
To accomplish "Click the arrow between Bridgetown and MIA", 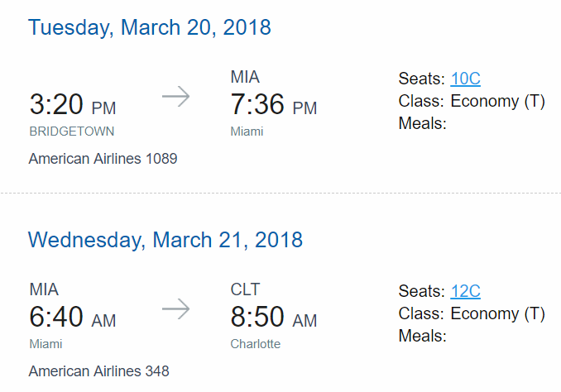I will [x=175, y=97].
